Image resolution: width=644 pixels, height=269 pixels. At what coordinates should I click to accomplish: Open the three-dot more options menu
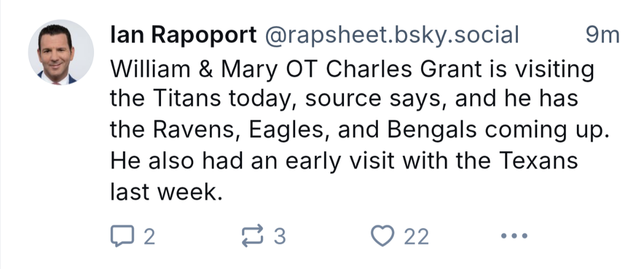(513, 237)
